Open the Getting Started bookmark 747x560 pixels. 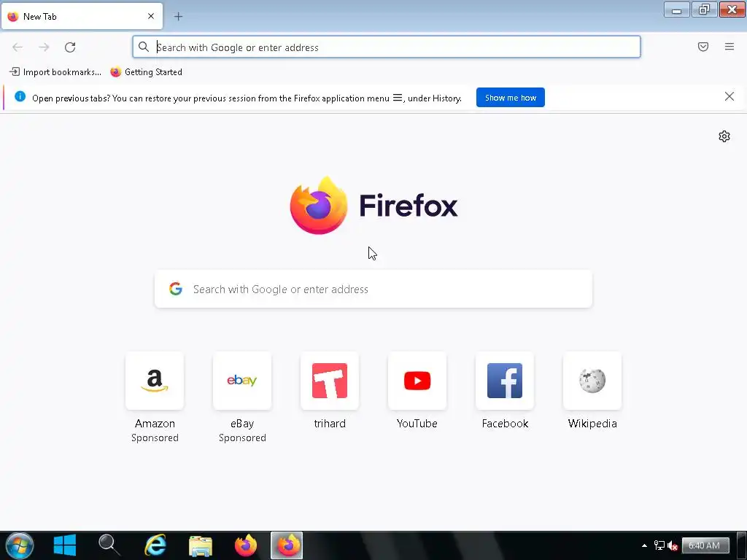pyautogui.click(x=146, y=72)
